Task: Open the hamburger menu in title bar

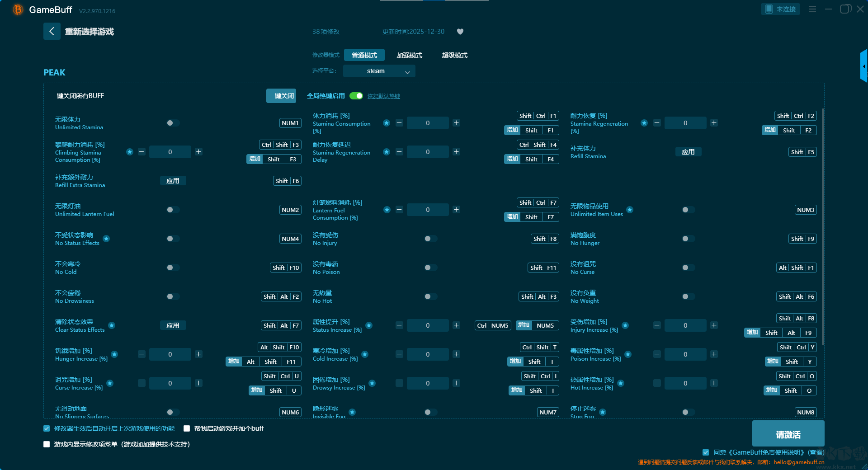Action: pos(812,9)
